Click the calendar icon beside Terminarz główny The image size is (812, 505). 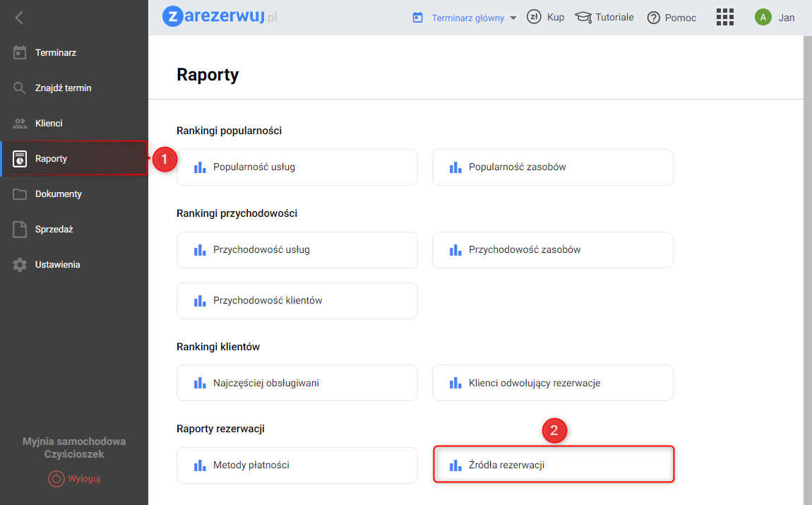tap(417, 18)
